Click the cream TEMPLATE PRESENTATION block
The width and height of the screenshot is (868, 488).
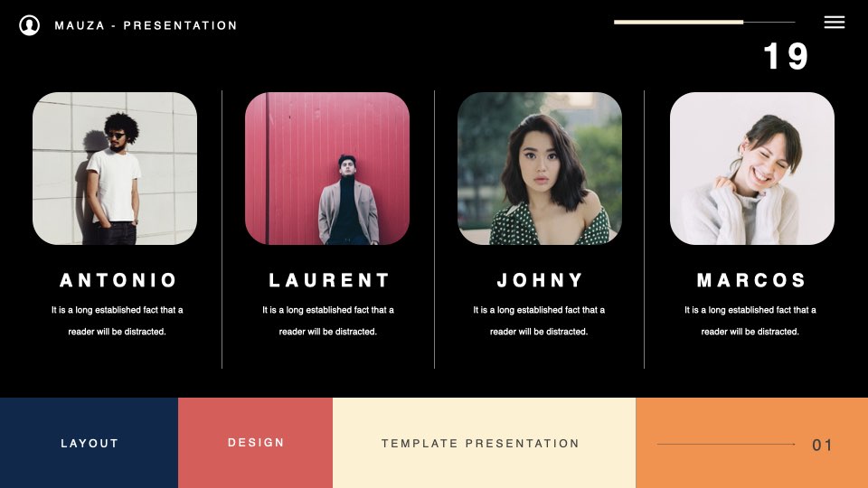(484, 443)
